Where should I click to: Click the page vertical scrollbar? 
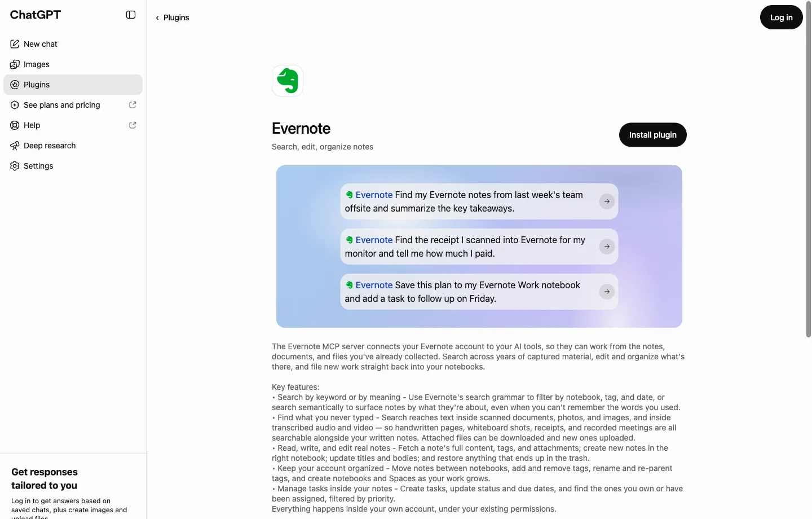click(x=809, y=169)
